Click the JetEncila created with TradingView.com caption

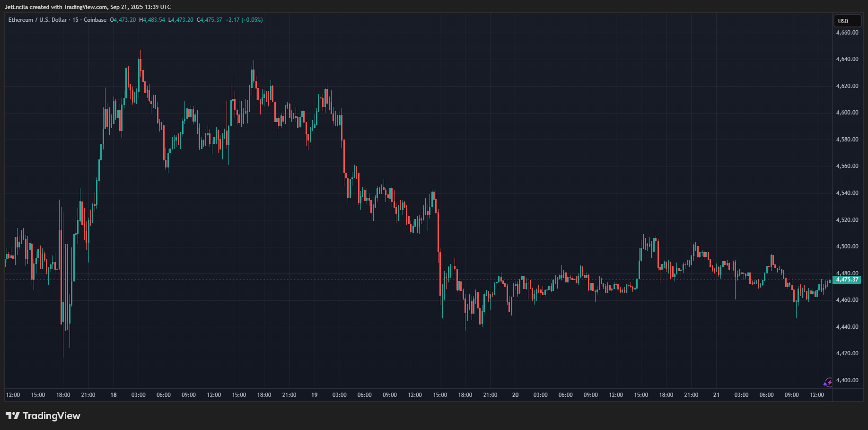point(88,7)
